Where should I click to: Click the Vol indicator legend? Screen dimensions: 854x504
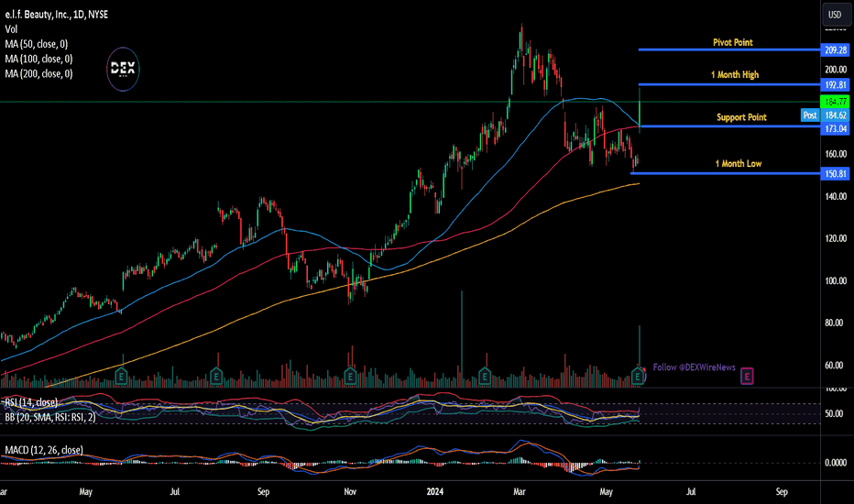point(11,29)
